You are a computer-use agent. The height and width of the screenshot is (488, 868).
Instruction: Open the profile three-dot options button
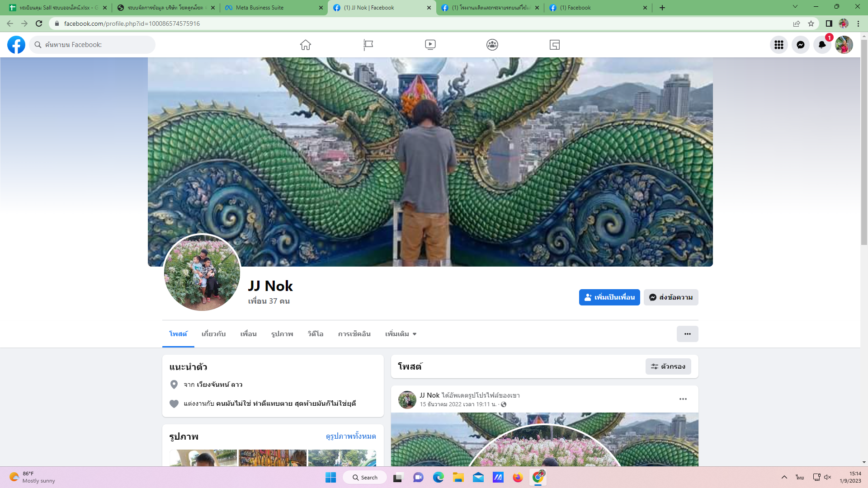(687, 334)
